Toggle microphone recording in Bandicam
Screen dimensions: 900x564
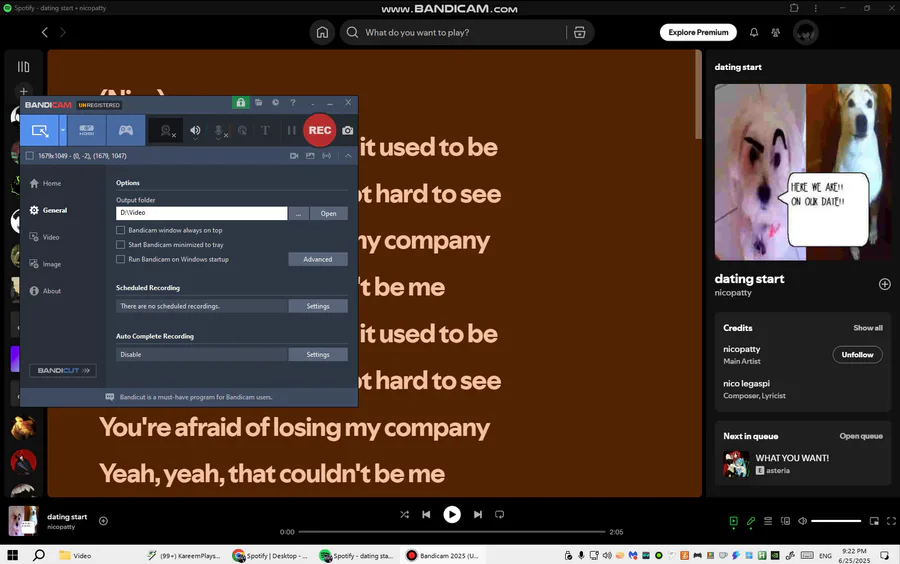[219, 131]
